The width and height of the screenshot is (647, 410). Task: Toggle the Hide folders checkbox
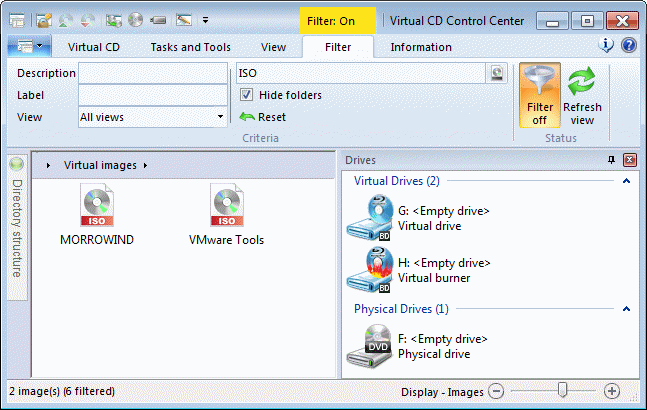247,95
